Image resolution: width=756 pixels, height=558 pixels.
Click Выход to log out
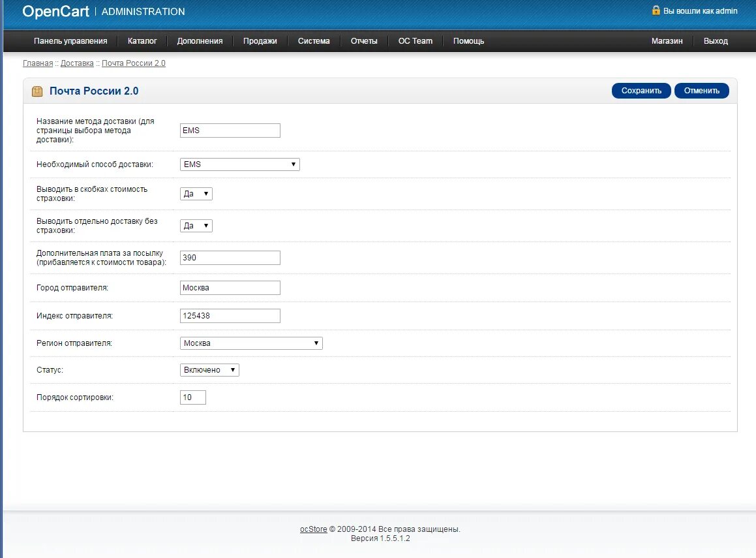pos(716,41)
